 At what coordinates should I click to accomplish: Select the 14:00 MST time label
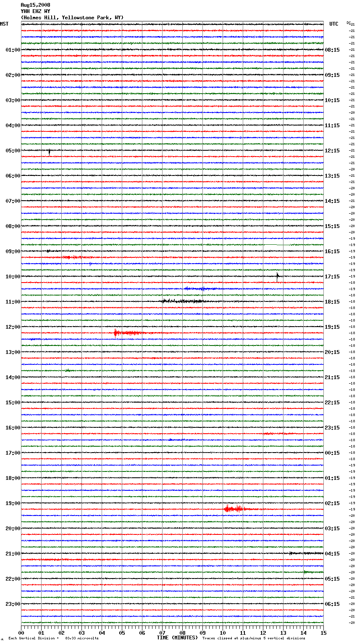13,377
